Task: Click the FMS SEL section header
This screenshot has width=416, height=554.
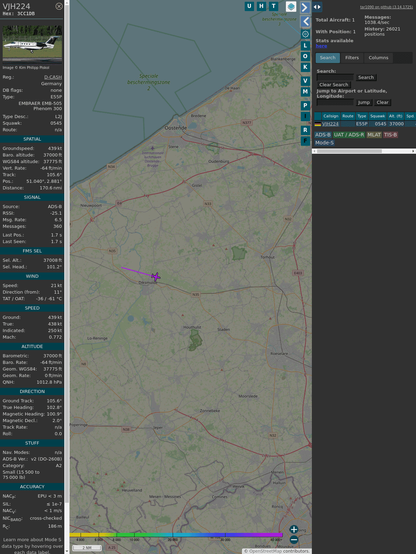Action: [x=32, y=251]
